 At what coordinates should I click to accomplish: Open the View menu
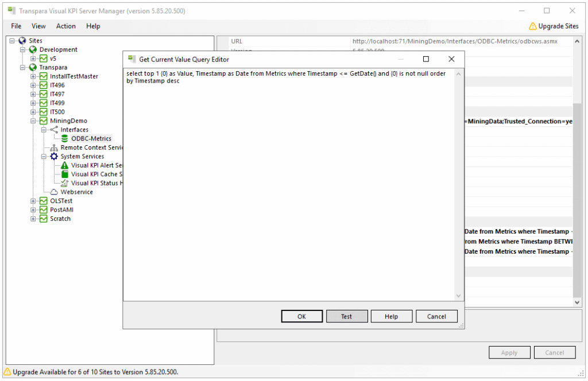(x=38, y=26)
